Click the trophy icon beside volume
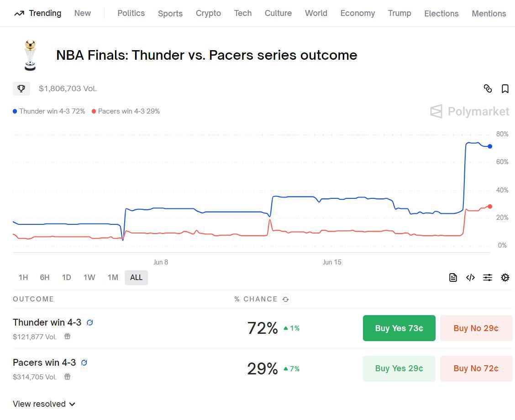Image resolution: width=515 pixels, height=420 pixels. (21, 88)
